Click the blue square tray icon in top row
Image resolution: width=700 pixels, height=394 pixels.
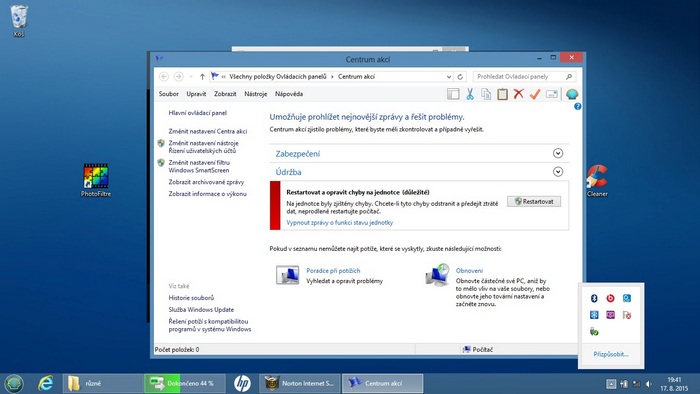tap(627, 298)
